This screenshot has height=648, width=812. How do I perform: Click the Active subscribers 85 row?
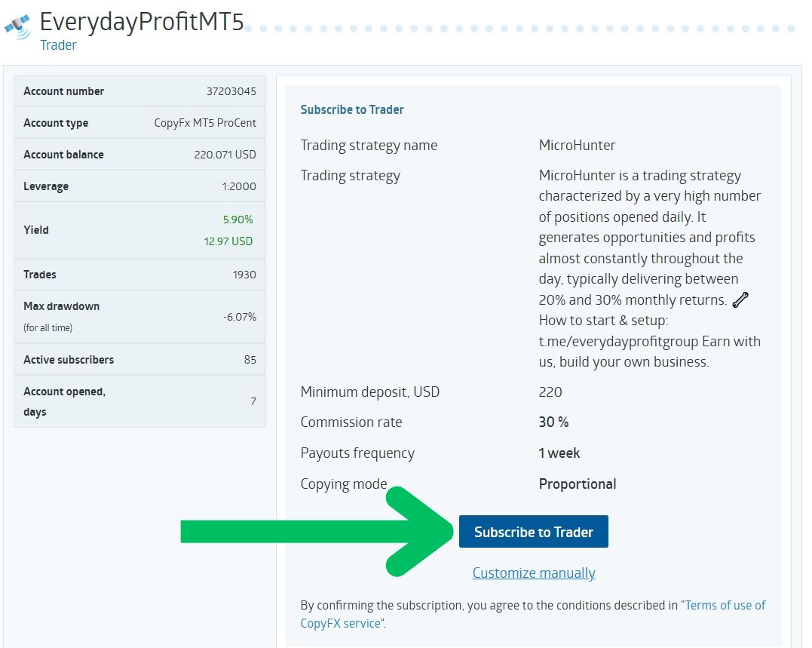tap(139, 360)
